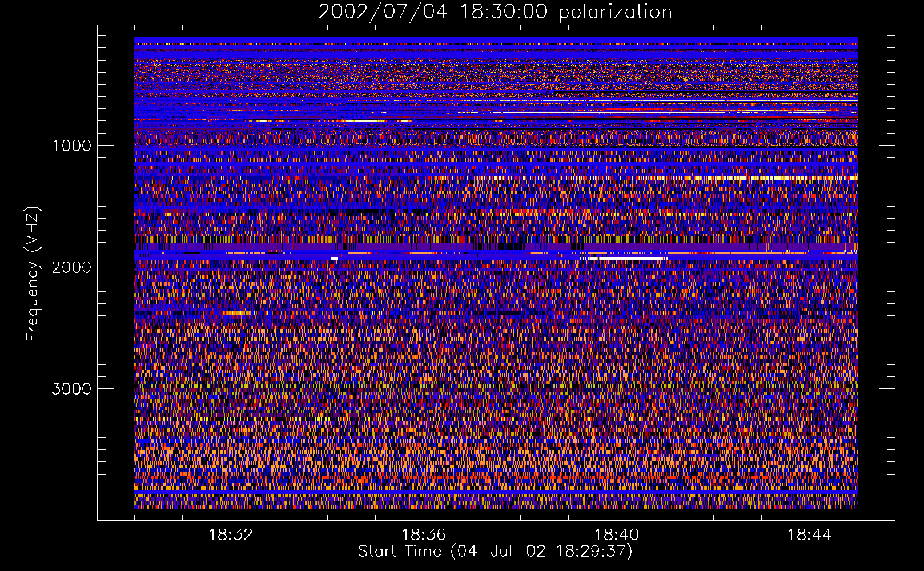Click the "Frequency (MHZ)" axis label
The image size is (924, 571).
click(33, 274)
